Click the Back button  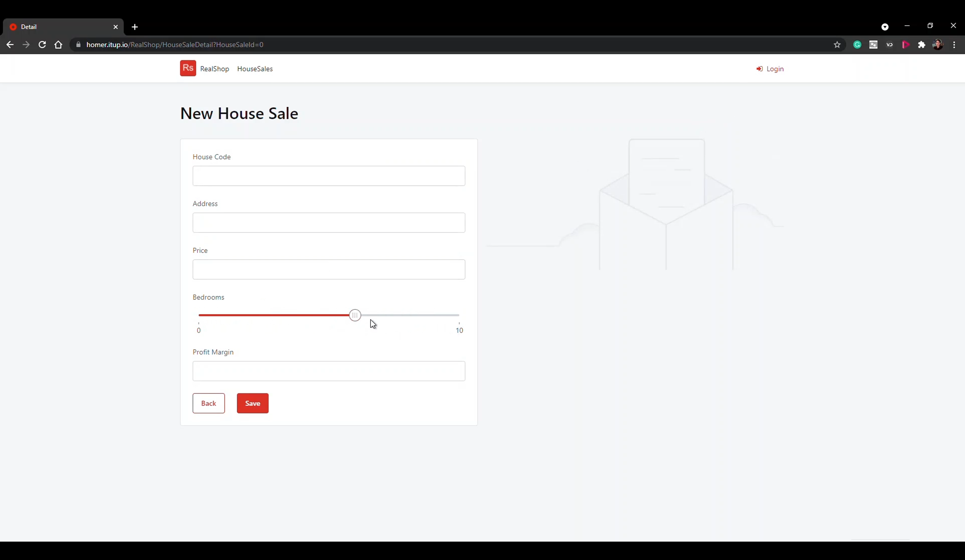[209, 403]
